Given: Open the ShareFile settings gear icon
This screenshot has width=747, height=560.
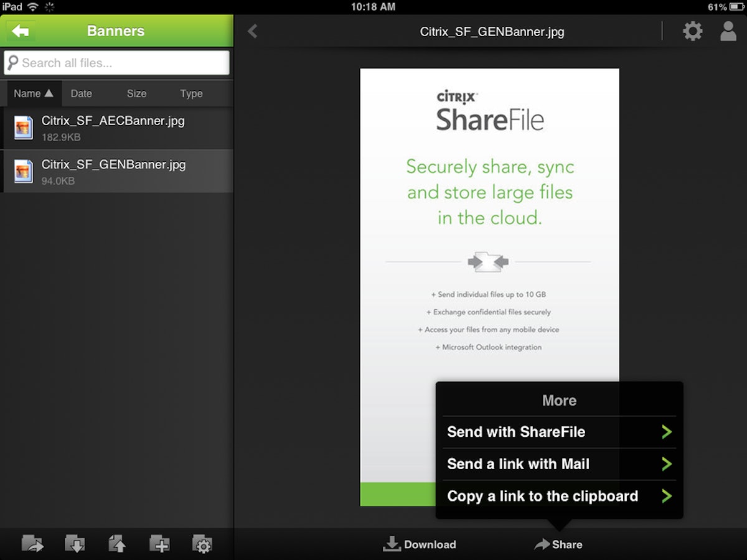Looking at the screenshot, I should click(x=692, y=30).
